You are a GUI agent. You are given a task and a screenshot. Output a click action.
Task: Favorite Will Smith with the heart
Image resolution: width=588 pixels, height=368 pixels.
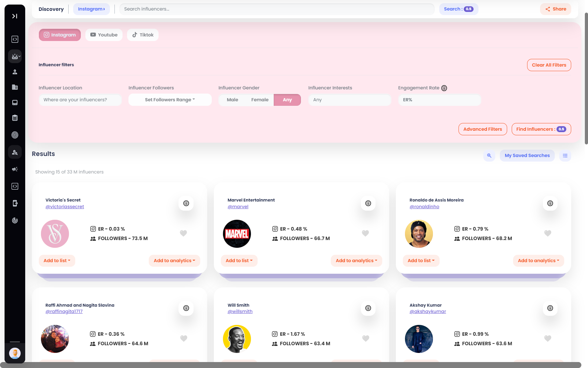click(x=366, y=338)
